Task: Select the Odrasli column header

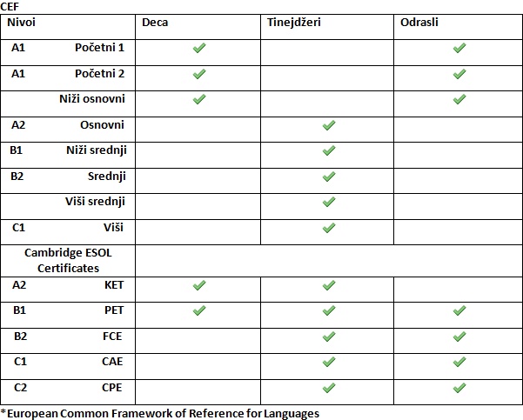Action: (x=419, y=23)
